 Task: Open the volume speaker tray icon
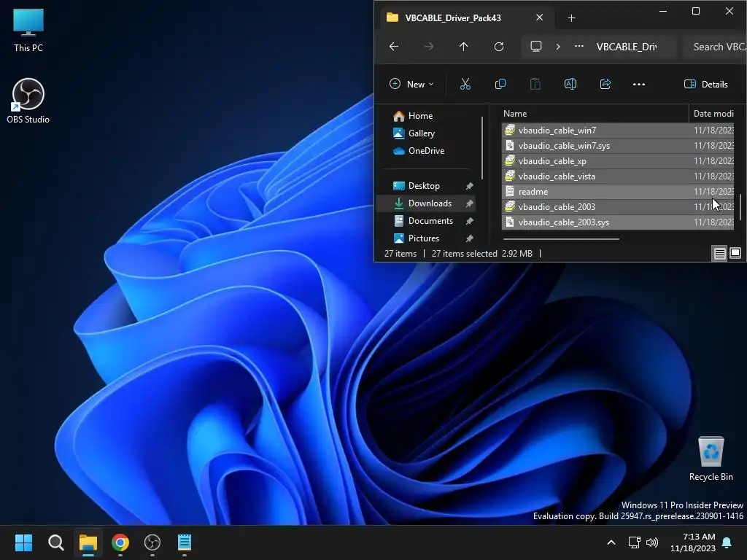click(652, 542)
